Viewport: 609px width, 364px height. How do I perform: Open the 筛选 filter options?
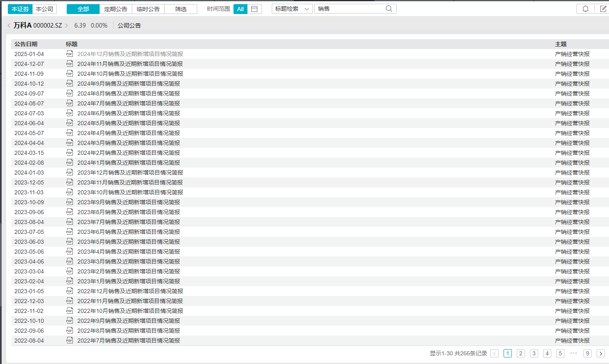pyautogui.click(x=180, y=9)
